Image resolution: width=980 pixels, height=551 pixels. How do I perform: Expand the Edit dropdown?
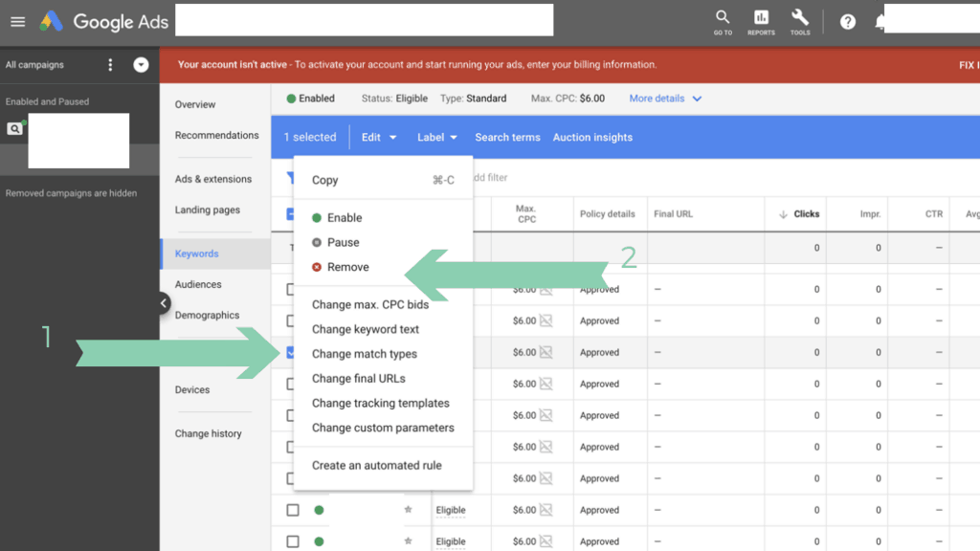[379, 137]
